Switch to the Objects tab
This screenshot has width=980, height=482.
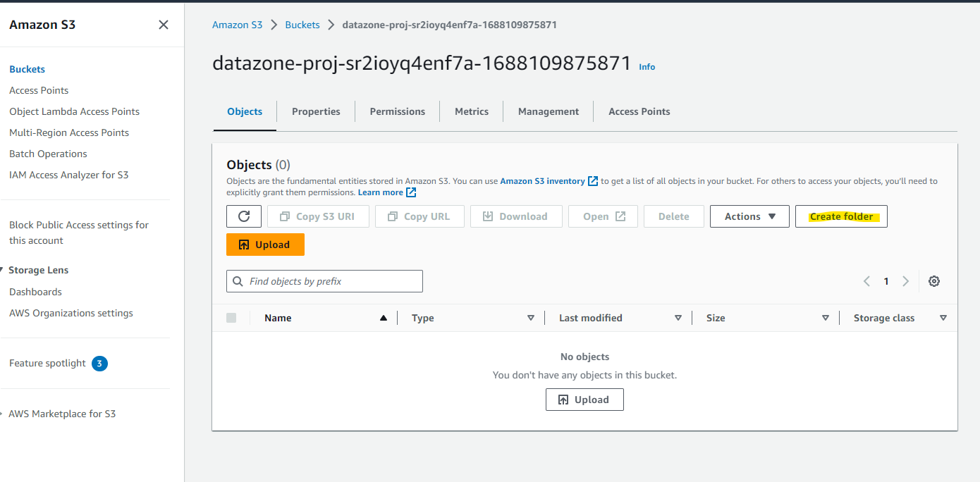(245, 111)
